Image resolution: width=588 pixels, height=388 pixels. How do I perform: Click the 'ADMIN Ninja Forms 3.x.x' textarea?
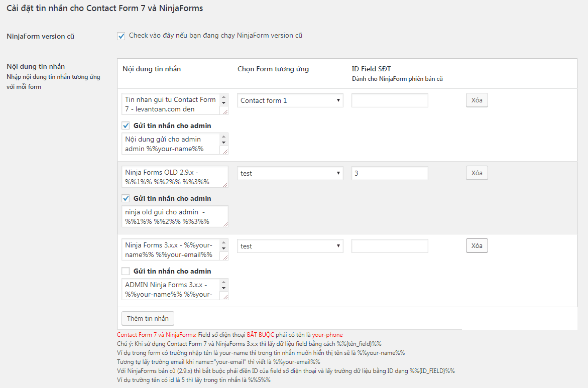click(171, 289)
